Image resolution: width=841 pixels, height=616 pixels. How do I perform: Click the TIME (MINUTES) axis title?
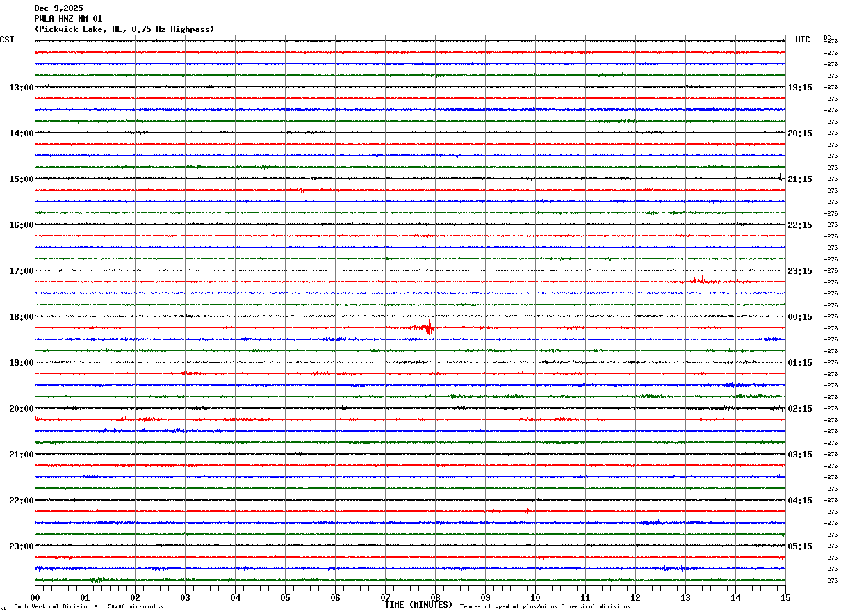coord(418,605)
